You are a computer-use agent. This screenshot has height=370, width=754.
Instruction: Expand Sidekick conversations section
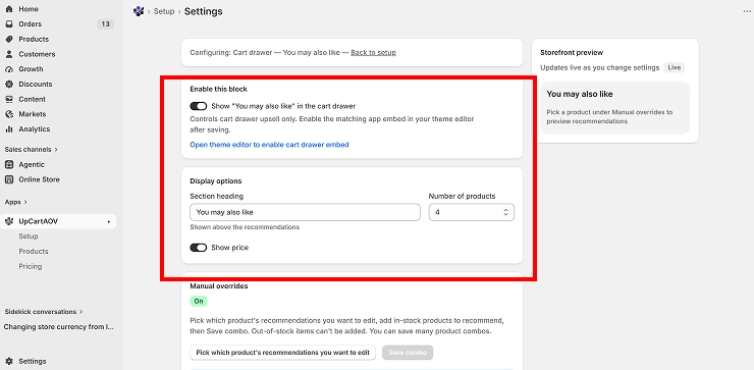pos(44,312)
